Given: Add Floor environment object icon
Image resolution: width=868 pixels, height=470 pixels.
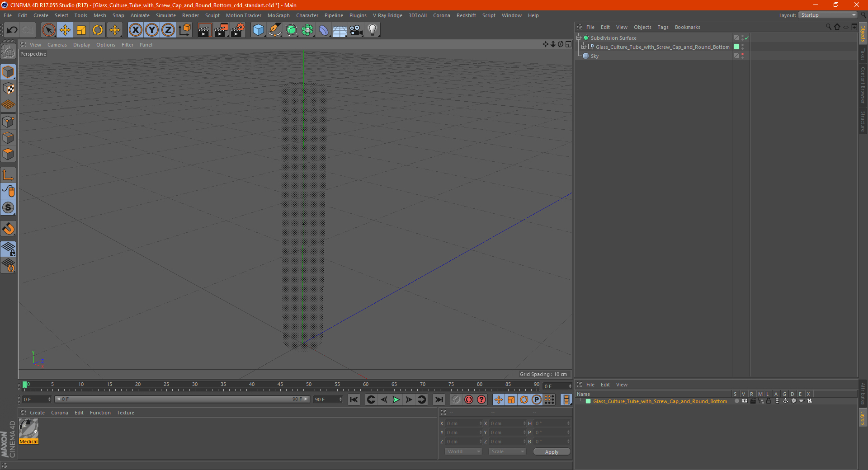Looking at the screenshot, I should 340,30.
